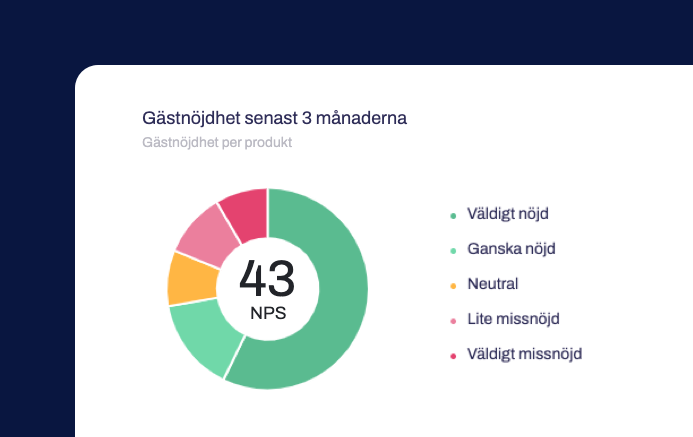Click the Gästnöjdhet senast 3 månaderna heading
The width and height of the screenshot is (693, 437).
(274, 118)
